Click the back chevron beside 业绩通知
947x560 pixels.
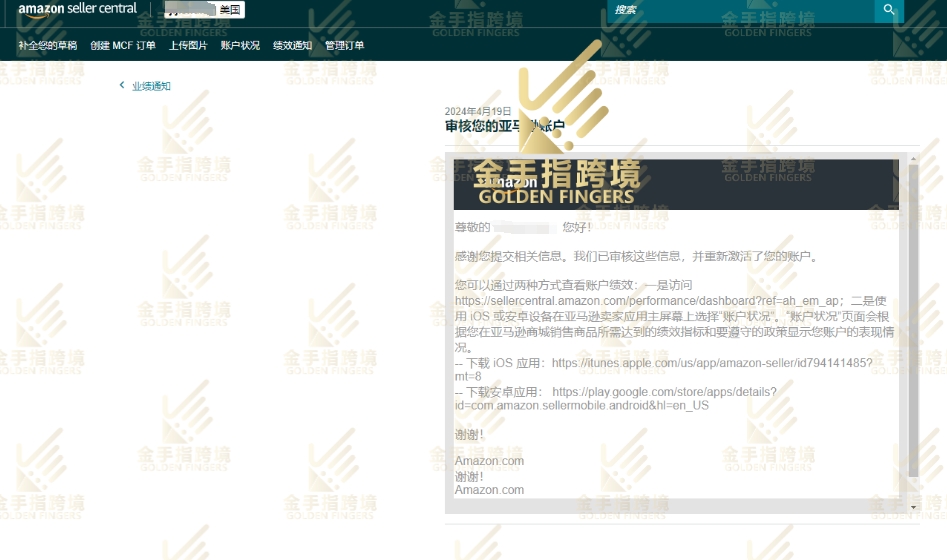click(122, 85)
